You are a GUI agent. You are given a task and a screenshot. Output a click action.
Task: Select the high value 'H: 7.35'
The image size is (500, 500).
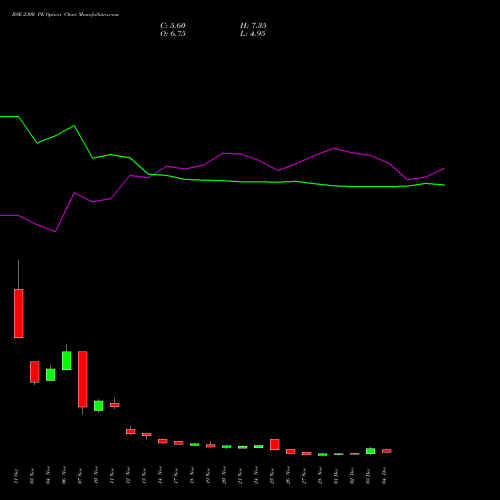point(253,26)
